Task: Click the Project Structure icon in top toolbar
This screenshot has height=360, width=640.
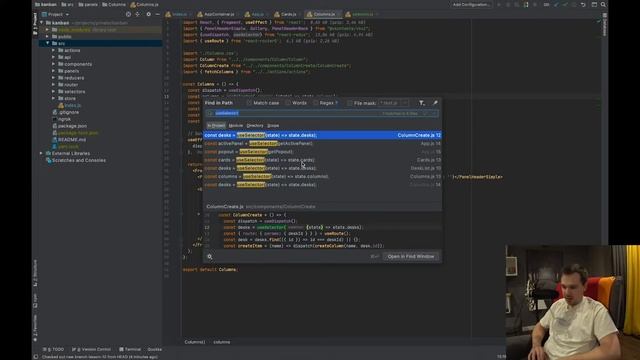Action: [594, 4]
